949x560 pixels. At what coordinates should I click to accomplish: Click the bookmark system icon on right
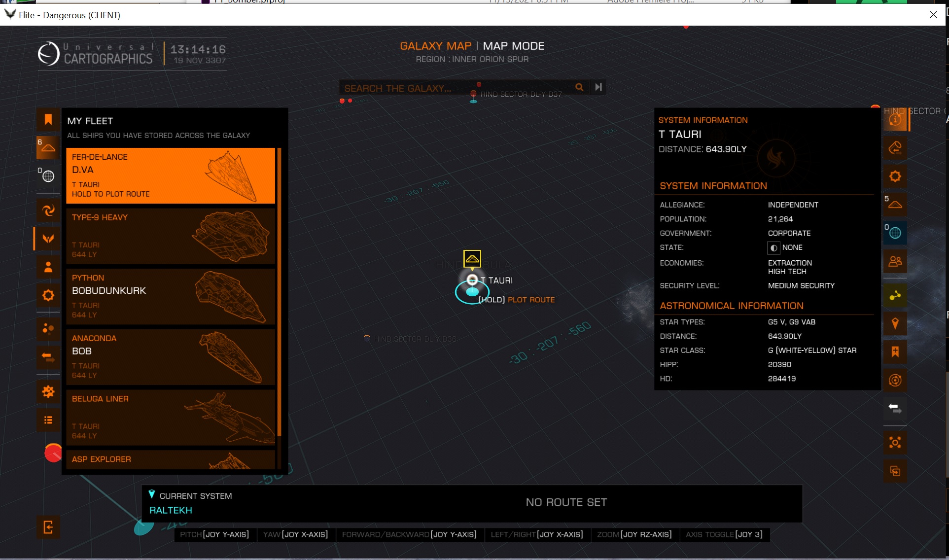(x=895, y=352)
